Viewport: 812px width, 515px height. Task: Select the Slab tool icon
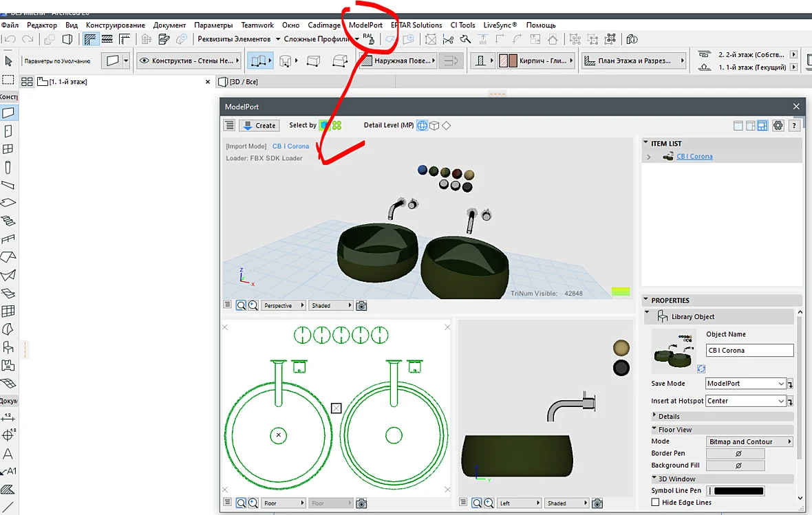tap(8, 202)
